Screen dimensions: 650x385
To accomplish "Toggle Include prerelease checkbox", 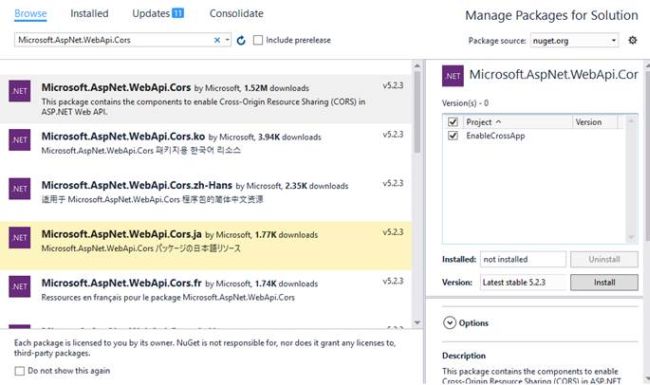I will 258,40.
